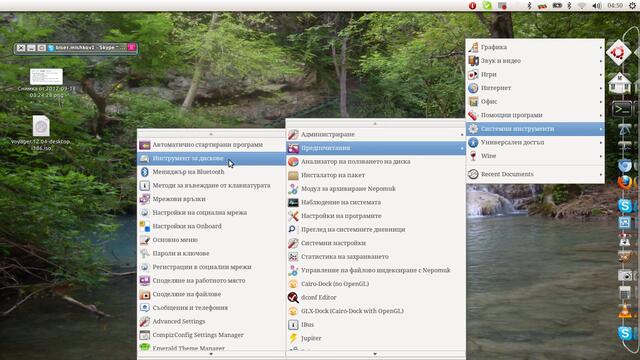Launch GLX-Dock (Cairo-Dock with OpenGL)
This screenshot has width=640, height=360.
pos(376,311)
